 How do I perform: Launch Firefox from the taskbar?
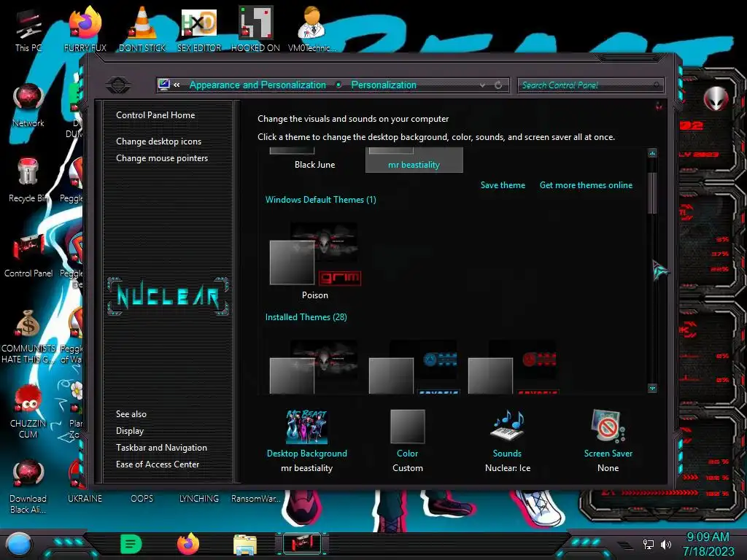(x=188, y=544)
